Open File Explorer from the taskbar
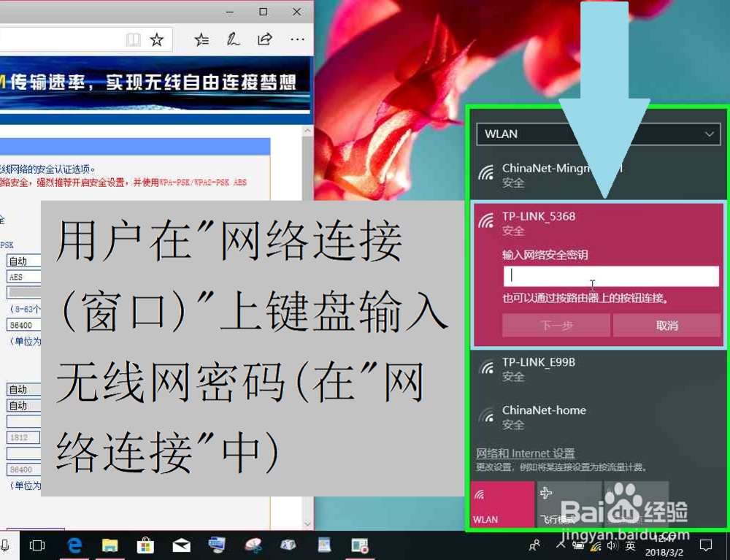 pos(111,545)
